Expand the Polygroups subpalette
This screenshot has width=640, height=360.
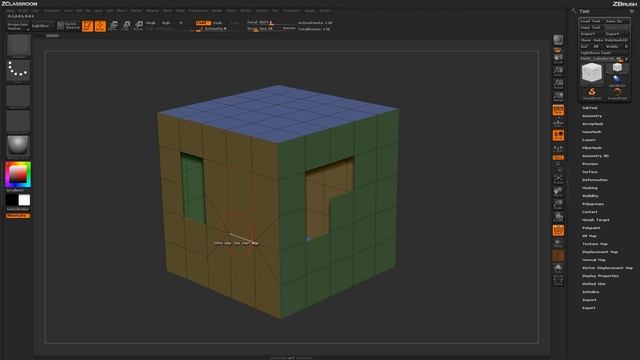[593, 204]
